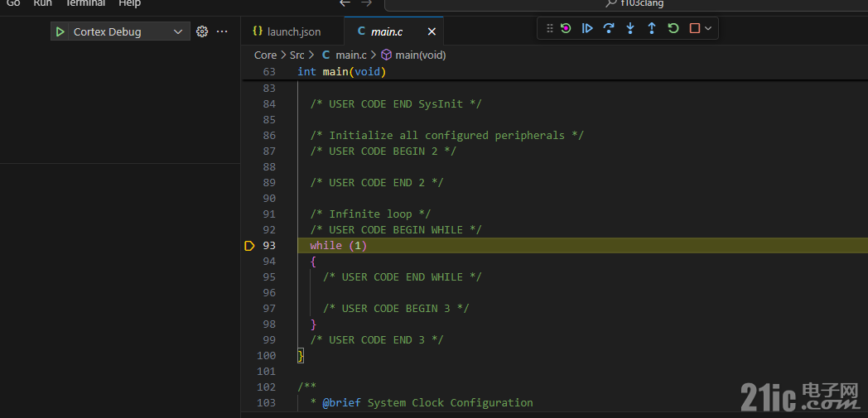Navigate forward with the right arrow
This screenshot has height=418, width=868.
point(366,3)
